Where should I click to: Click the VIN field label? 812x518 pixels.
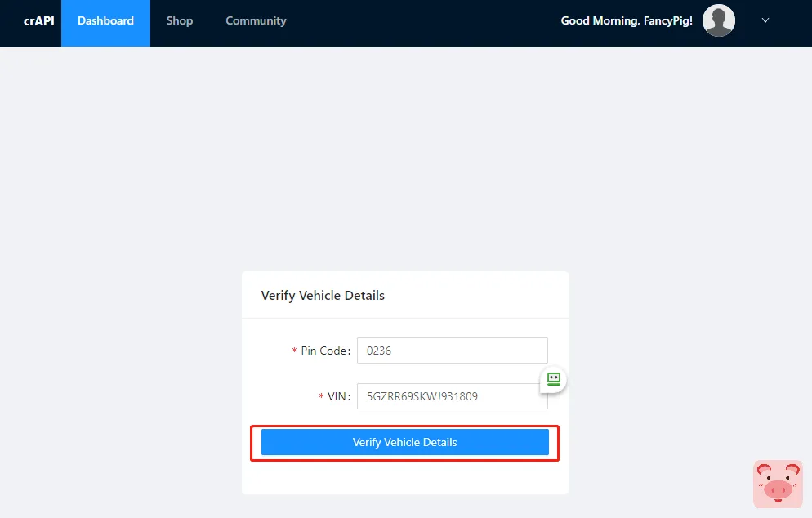338,396
